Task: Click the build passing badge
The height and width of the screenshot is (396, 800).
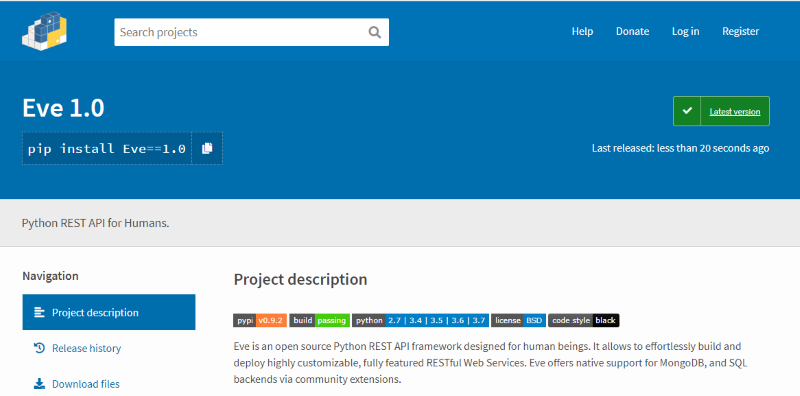Action: pyautogui.click(x=319, y=320)
